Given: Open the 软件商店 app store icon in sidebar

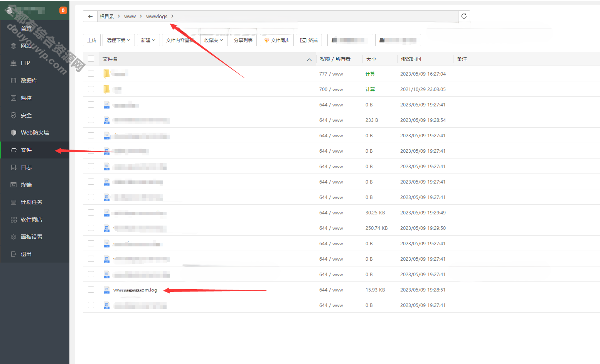Looking at the screenshot, I should pos(13,219).
